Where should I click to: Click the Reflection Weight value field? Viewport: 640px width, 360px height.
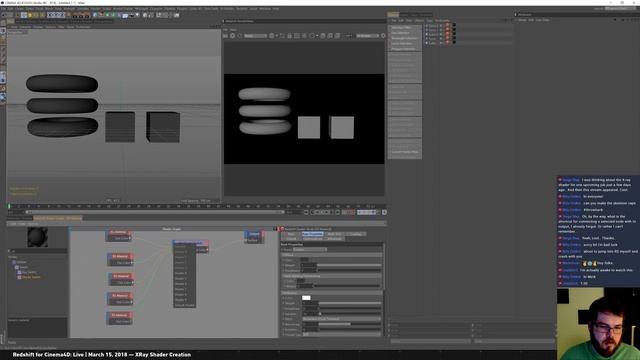[310, 303]
